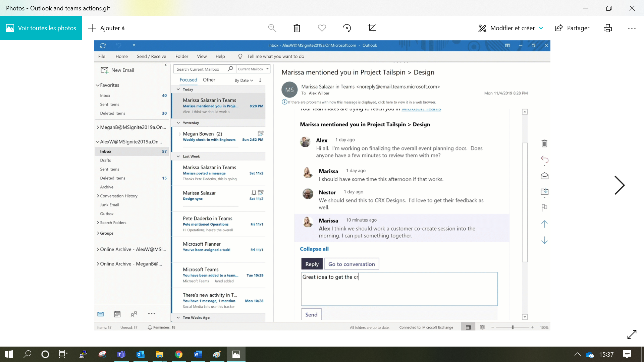Image resolution: width=644 pixels, height=362 pixels.
Task: Click Voir toutes les photos button
Action: tap(41, 28)
